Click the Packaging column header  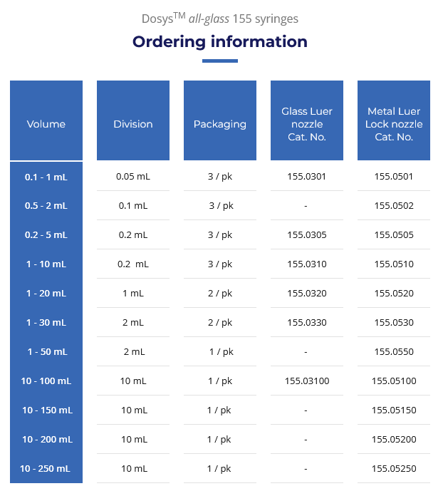tap(220, 124)
